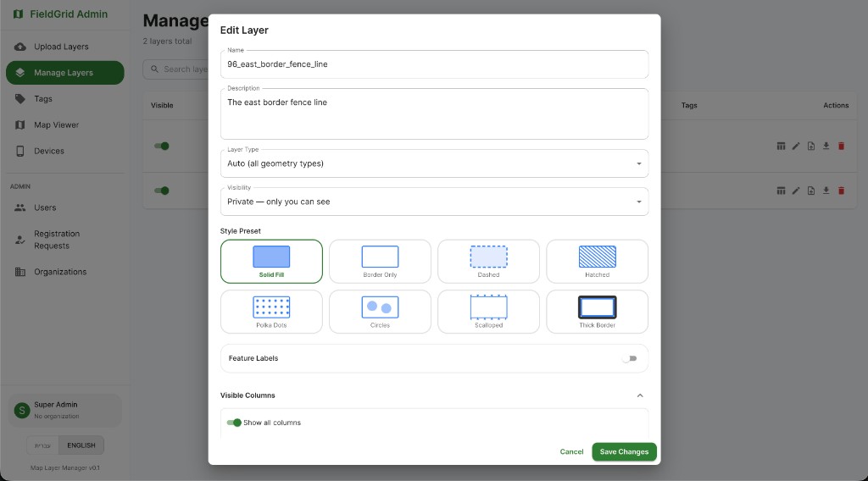Click the first row's download icon

click(x=826, y=146)
